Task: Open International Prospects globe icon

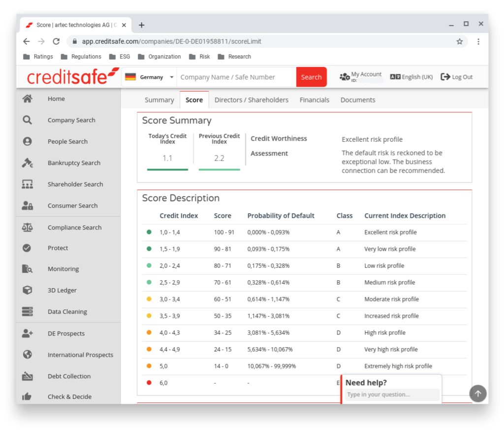Action: coord(28,355)
